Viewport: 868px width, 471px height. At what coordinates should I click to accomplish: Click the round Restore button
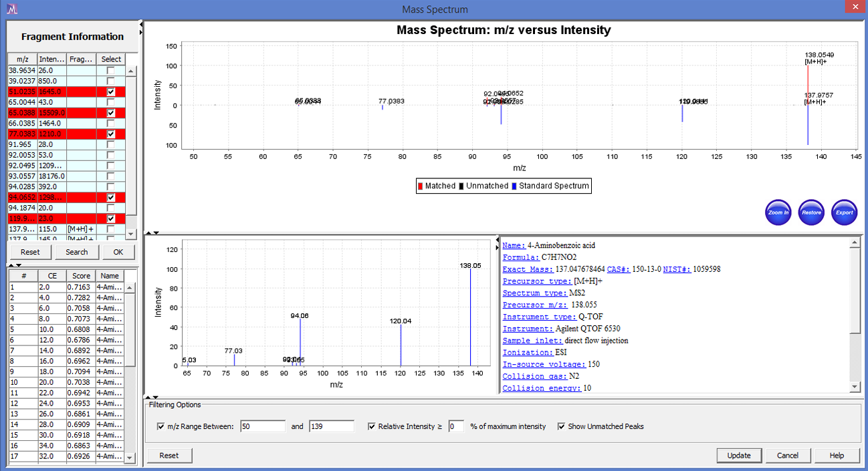click(811, 212)
